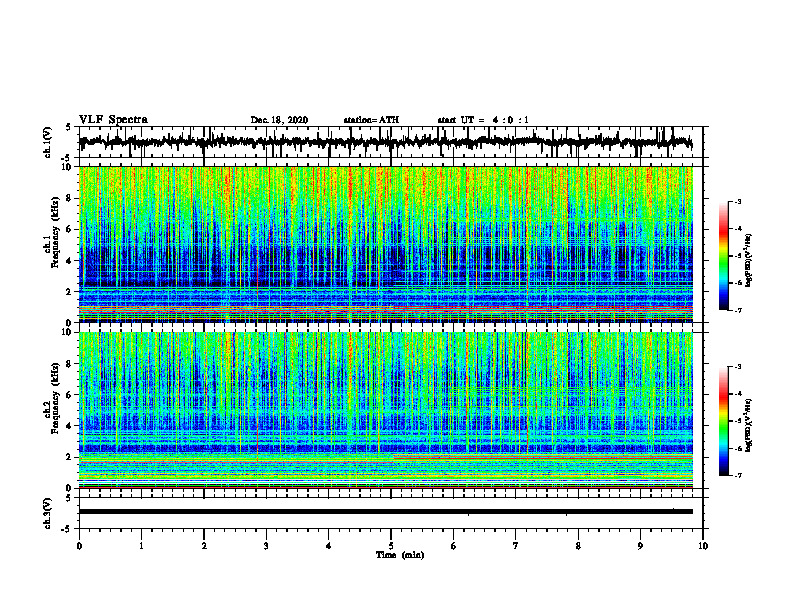Viewport: 792px width, 612px height.
Task: Click the "Time (min)" axis label
Action: (x=400, y=555)
